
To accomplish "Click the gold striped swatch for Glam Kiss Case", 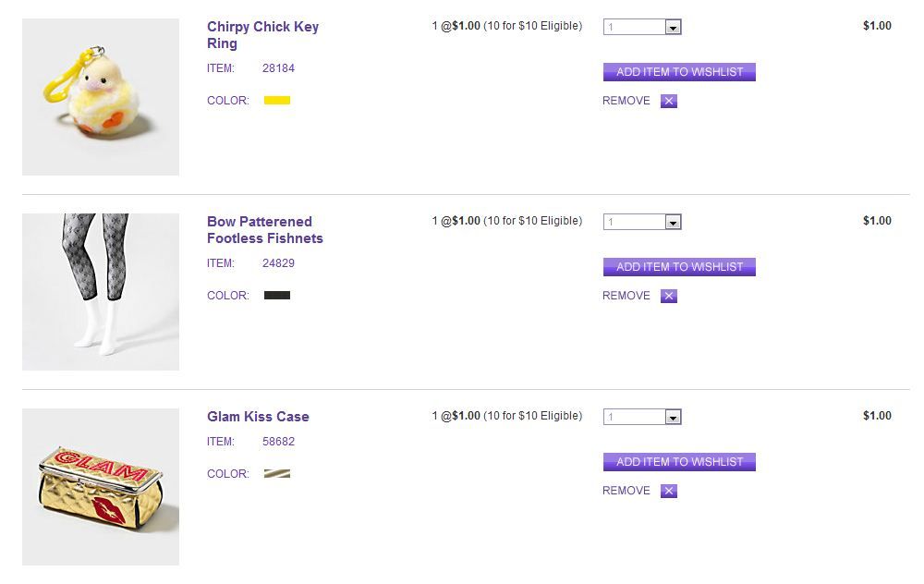I will tap(277, 474).
